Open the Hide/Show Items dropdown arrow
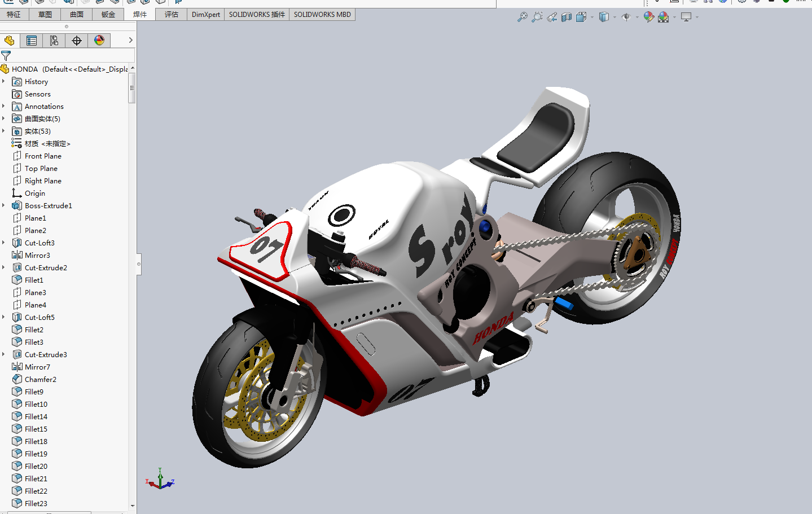Screen dimensions: 812x514 pyautogui.click(x=637, y=17)
